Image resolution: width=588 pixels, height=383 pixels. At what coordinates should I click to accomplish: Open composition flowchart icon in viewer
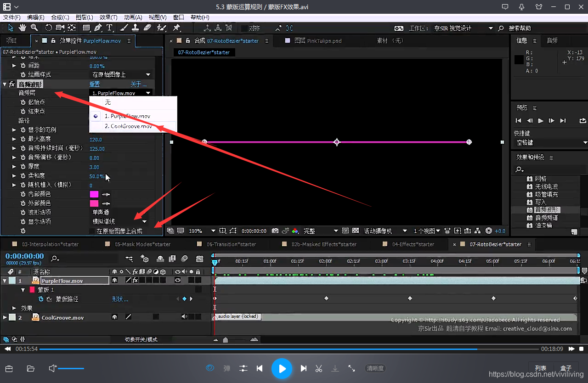pos(478,231)
